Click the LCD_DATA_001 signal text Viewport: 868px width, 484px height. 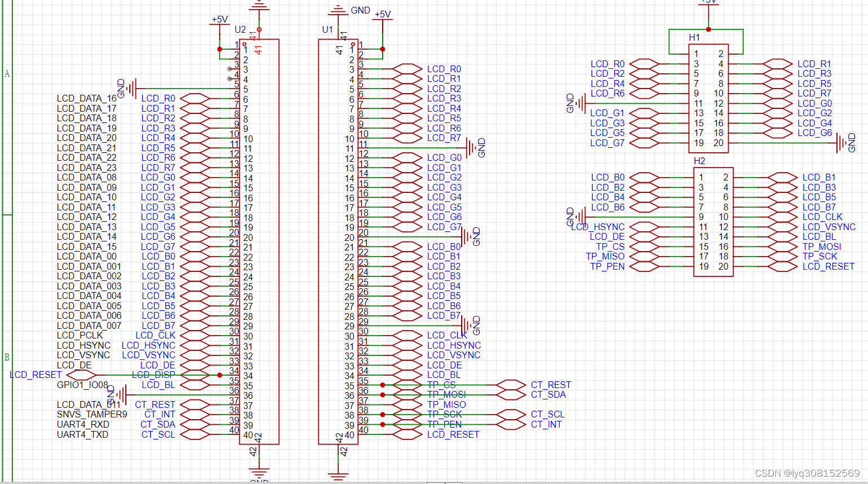coord(89,266)
